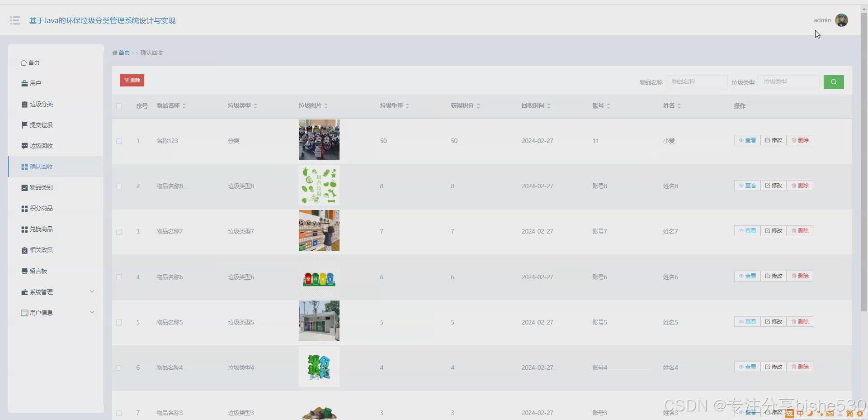868x420 pixels.
Task: Click the 垃圾分类 clipboard icon in the sidebar
Action: pos(24,104)
